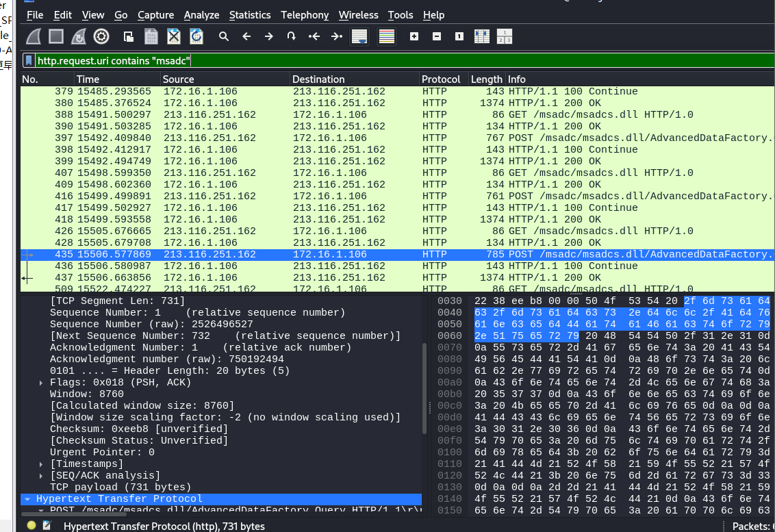Screen dimensions: 775x532
Task: Go forward in packet history arrow
Action: pyautogui.click(x=269, y=36)
